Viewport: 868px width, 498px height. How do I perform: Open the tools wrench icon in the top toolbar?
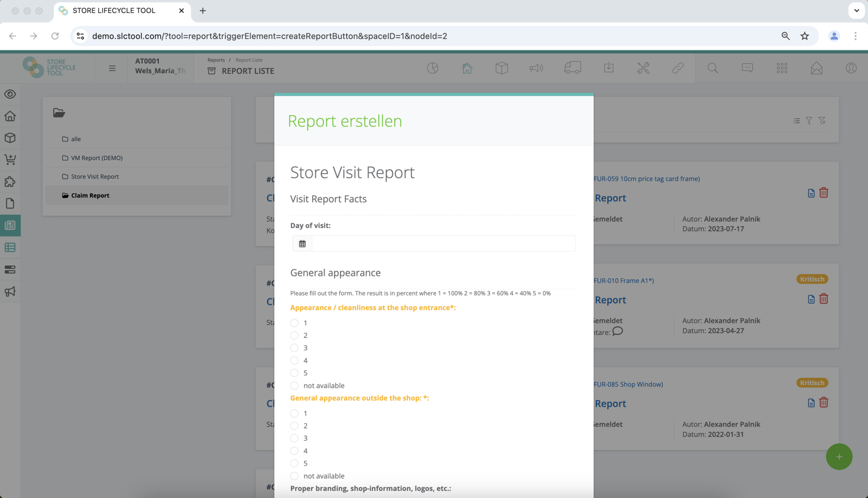coord(643,69)
